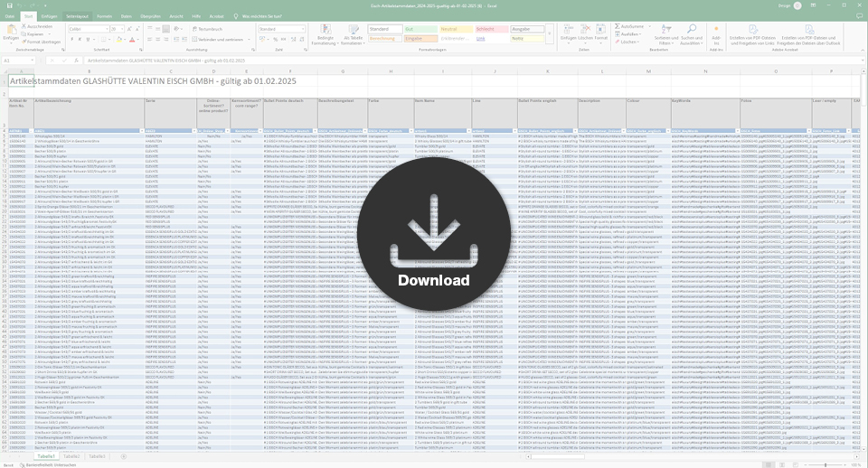This screenshot has height=468, width=868.
Task: Adjust the zoom slider in the status bar
Action: pyautogui.click(x=825, y=464)
